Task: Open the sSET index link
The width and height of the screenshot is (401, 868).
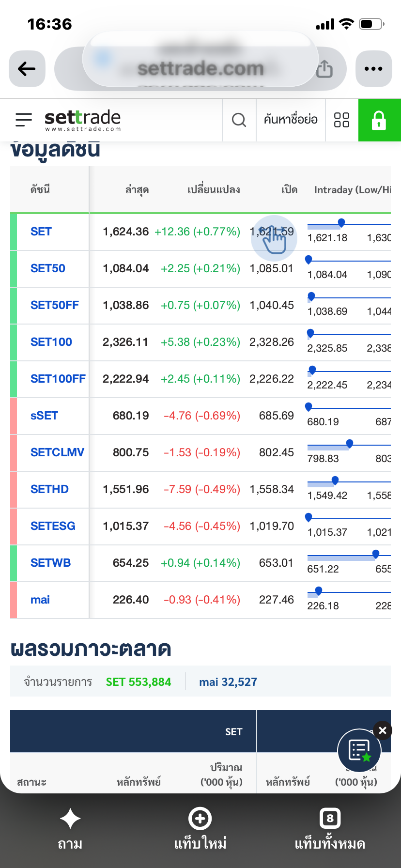Action: 44,416
